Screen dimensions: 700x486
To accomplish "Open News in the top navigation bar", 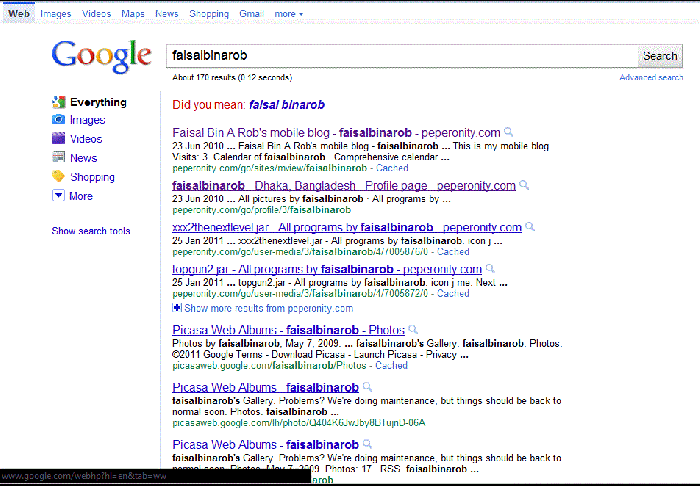I will pos(167,14).
